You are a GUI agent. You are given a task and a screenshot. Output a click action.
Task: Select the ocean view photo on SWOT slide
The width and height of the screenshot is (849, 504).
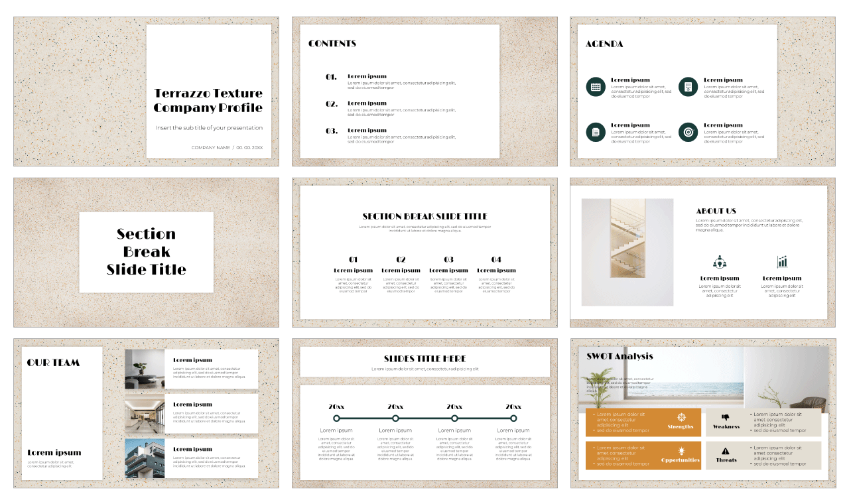click(703, 378)
